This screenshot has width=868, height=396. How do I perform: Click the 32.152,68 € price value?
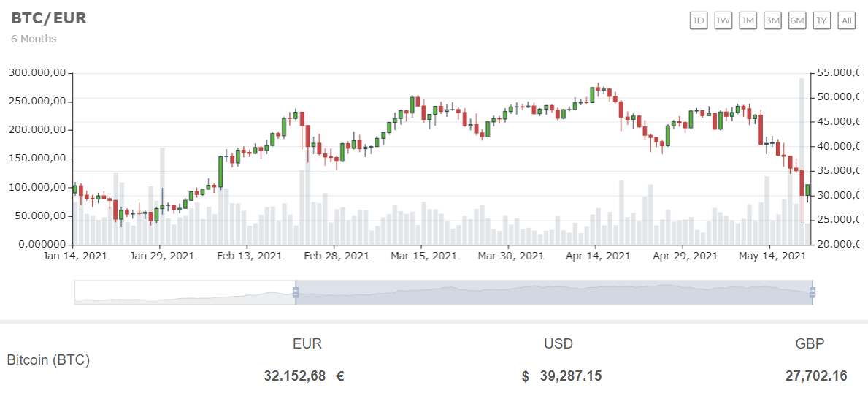(x=304, y=376)
